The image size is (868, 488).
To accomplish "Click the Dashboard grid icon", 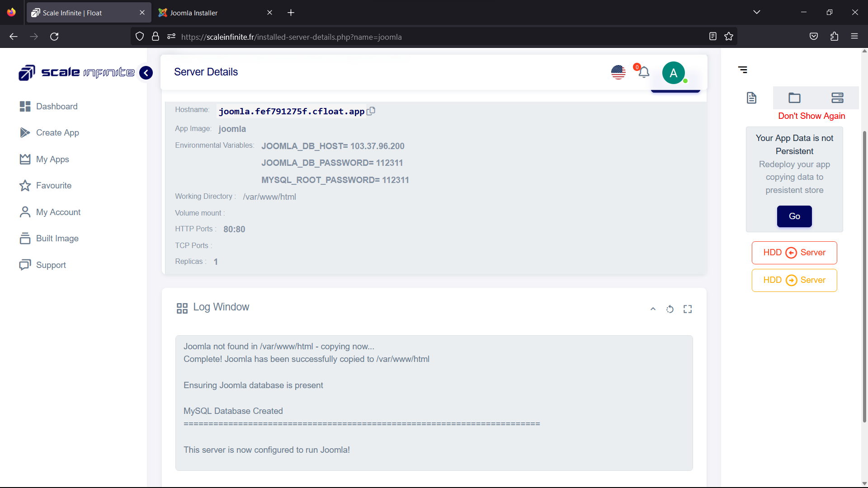I will click(25, 106).
